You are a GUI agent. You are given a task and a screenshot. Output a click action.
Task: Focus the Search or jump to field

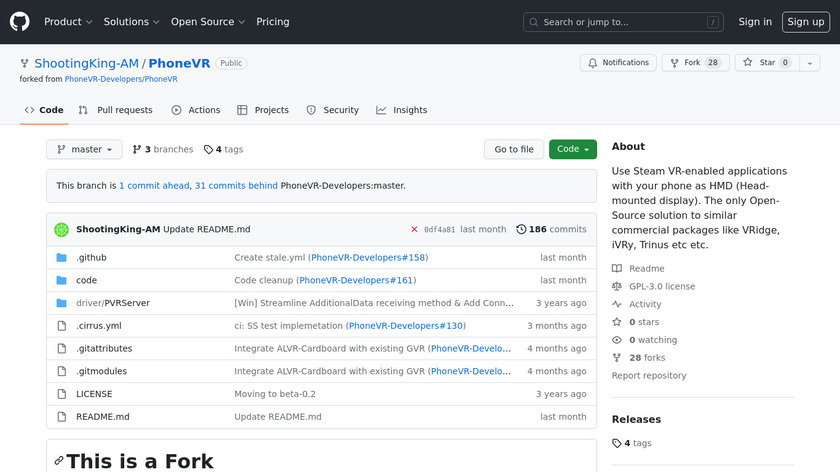click(x=622, y=22)
